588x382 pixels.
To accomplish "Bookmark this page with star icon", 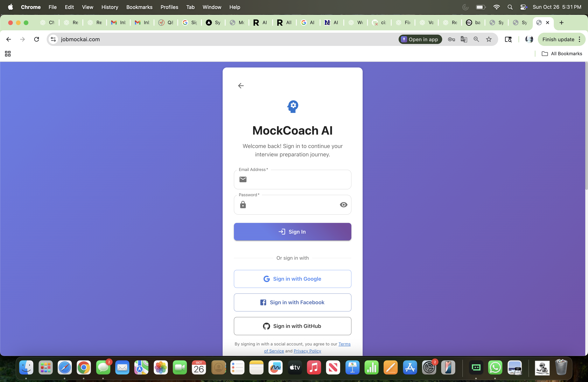I will pos(489,39).
